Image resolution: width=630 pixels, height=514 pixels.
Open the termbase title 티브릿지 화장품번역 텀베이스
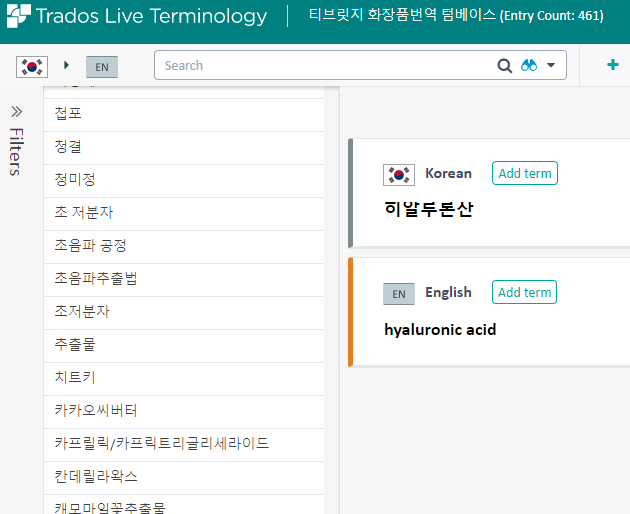(403, 15)
